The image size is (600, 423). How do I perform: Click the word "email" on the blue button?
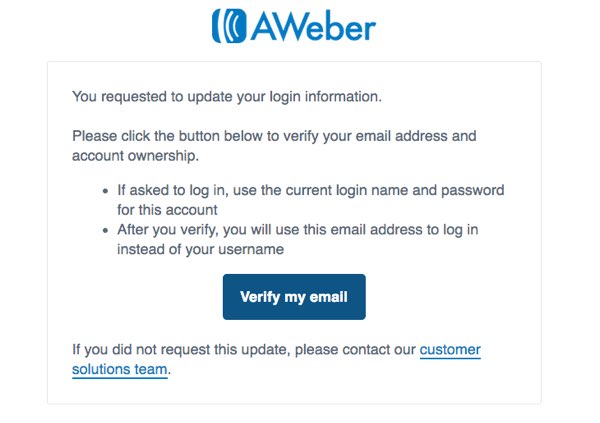point(328,297)
